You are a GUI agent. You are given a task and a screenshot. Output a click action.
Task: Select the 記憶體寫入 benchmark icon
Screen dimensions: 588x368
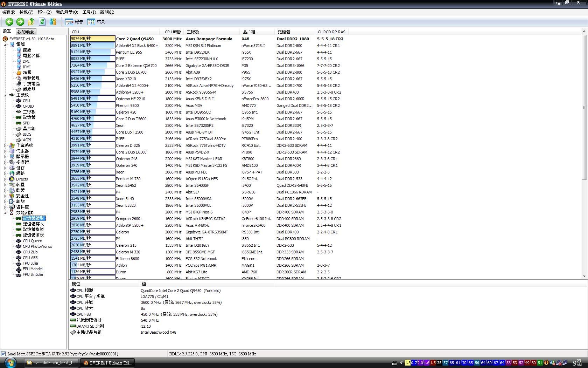[19, 224]
